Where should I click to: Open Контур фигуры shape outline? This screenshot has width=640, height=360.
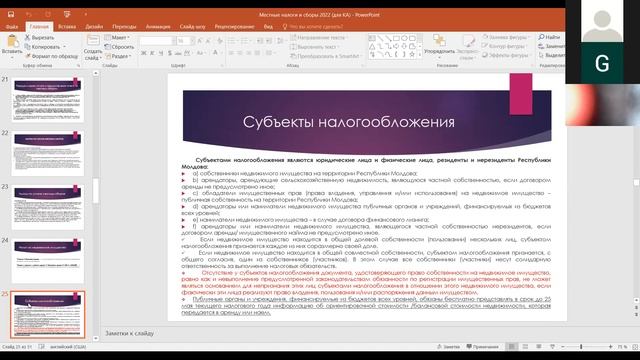coord(504,46)
